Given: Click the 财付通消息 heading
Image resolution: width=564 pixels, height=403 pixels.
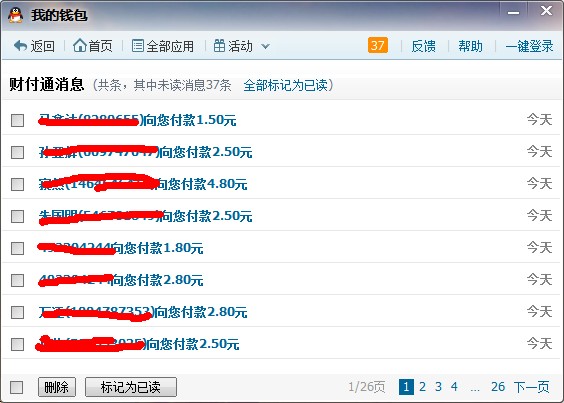Looking at the screenshot, I should tap(46, 85).
